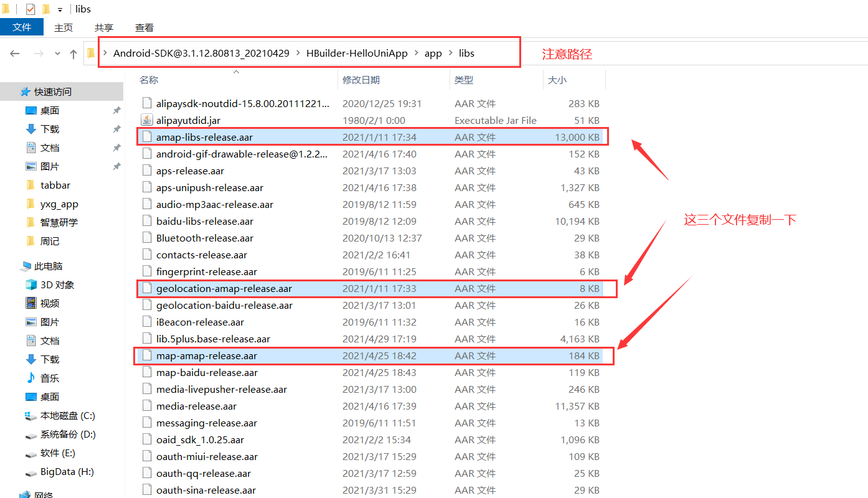Click the properties checkmark icon in title bar

31,9
